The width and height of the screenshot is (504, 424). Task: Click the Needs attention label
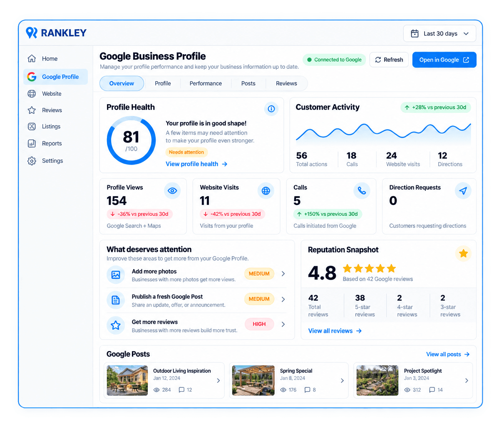(186, 152)
